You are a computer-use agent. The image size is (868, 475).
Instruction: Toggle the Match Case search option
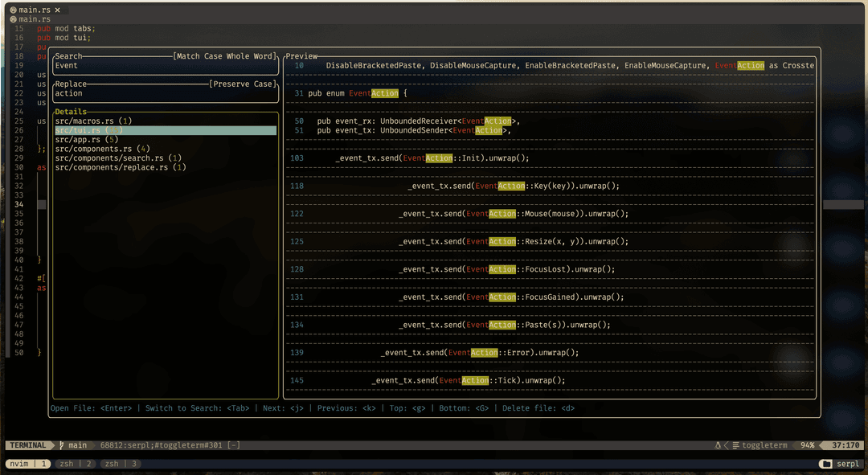(199, 56)
